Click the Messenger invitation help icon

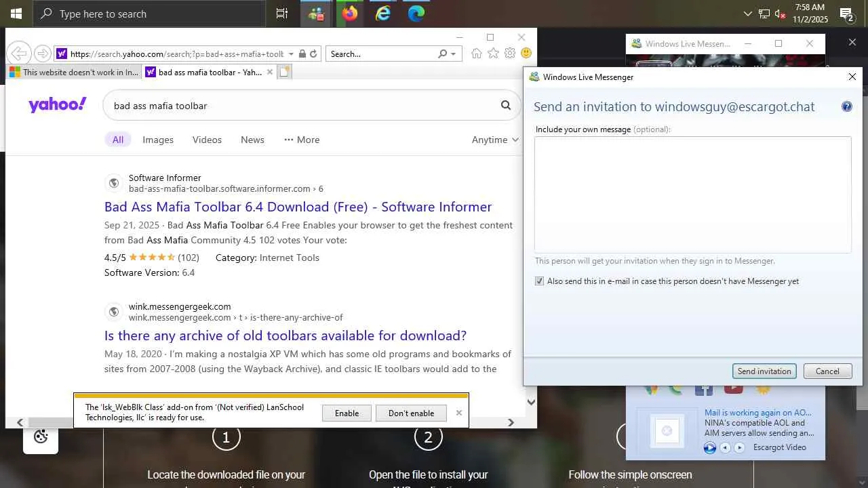[x=846, y=106]
